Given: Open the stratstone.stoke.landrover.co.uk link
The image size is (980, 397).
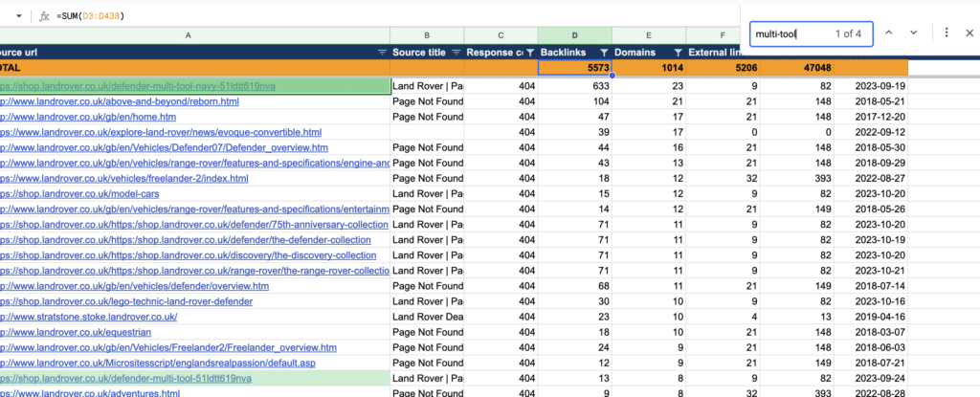Looking at the screenshot, I should tap(89, 317).
